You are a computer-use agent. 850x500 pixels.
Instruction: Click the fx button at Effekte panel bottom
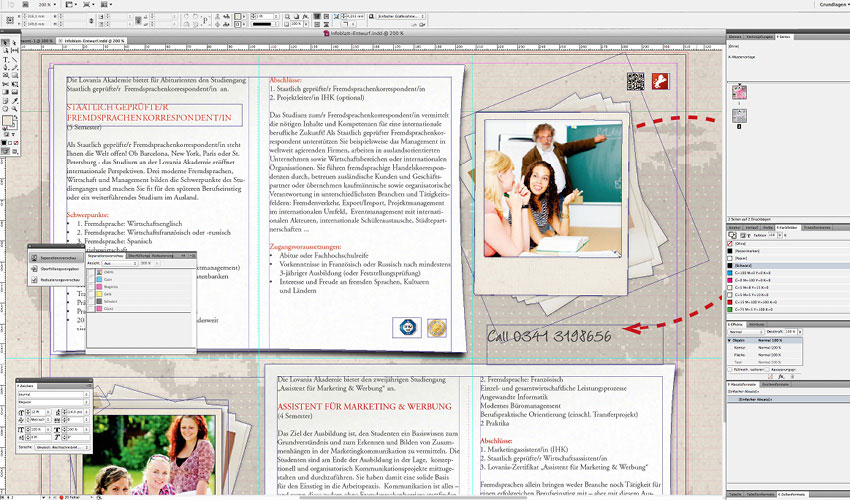pos(781,377)
